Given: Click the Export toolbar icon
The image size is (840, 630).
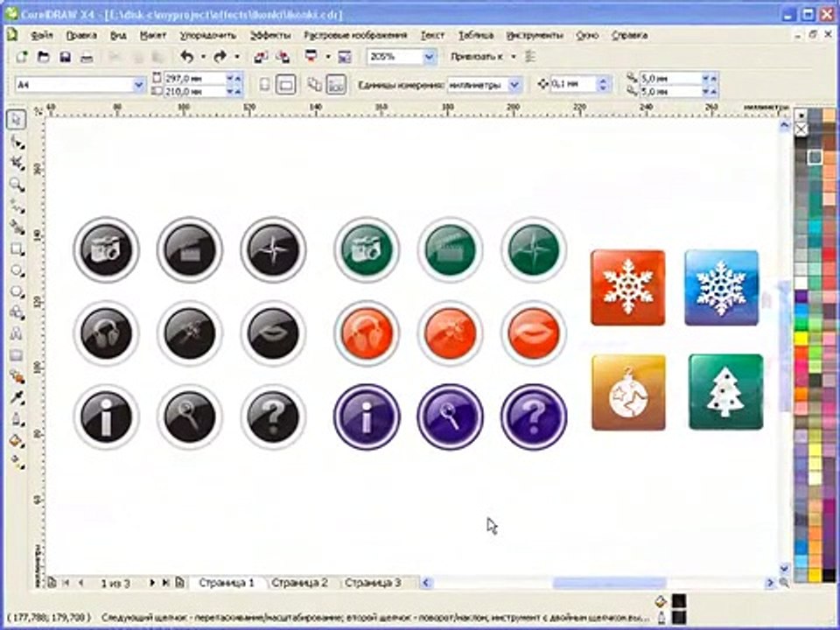Looking at the screenshot, I should (x=283, y=57).
